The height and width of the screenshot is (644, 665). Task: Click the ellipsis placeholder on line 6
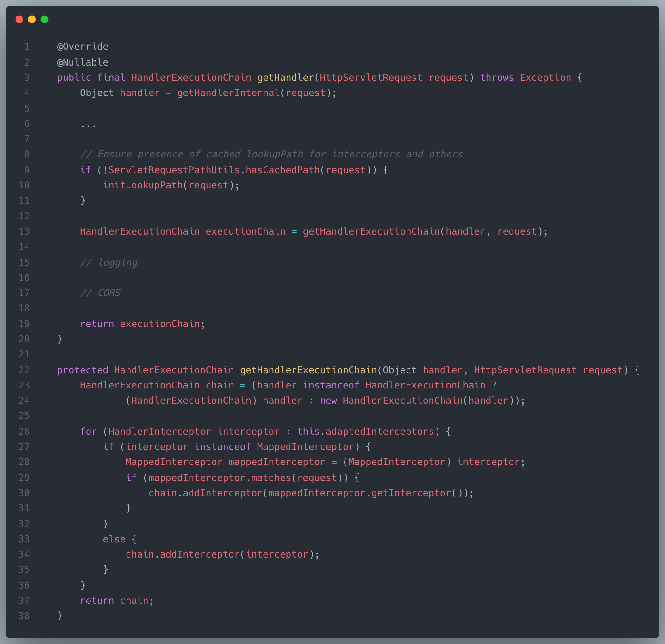click(88, 125)
